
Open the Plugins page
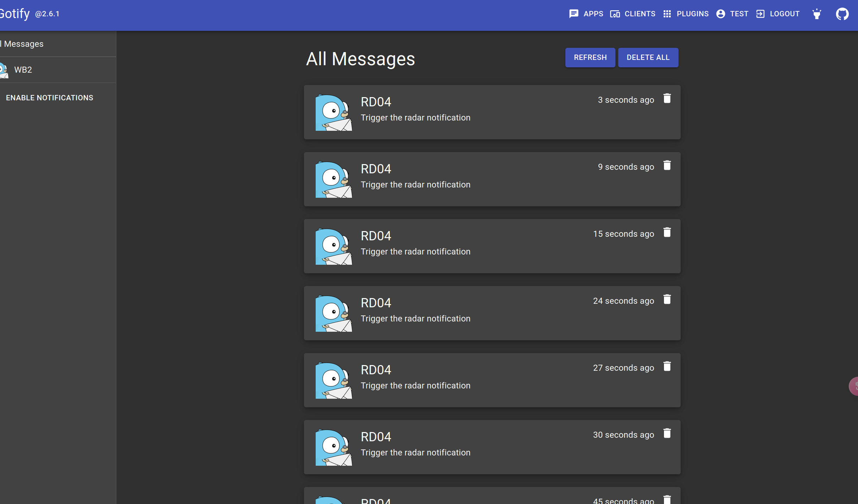pos(686,14)
